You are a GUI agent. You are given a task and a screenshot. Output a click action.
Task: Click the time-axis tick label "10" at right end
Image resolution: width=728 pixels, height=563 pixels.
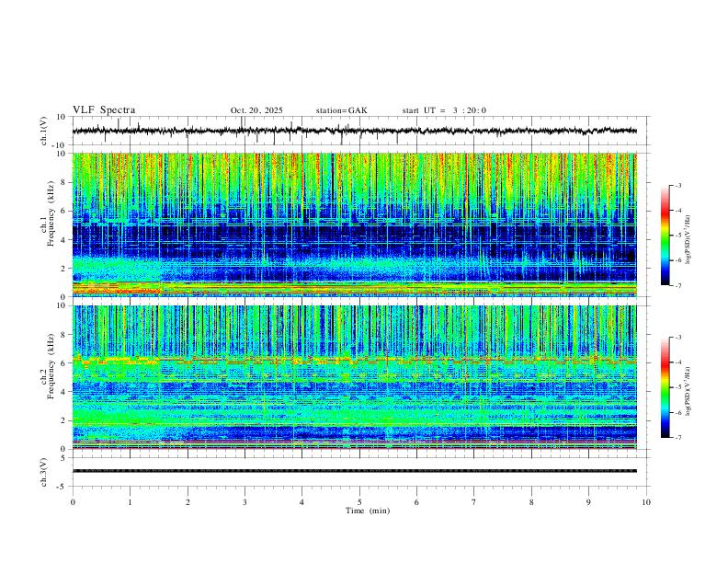(x=646, y=502)
